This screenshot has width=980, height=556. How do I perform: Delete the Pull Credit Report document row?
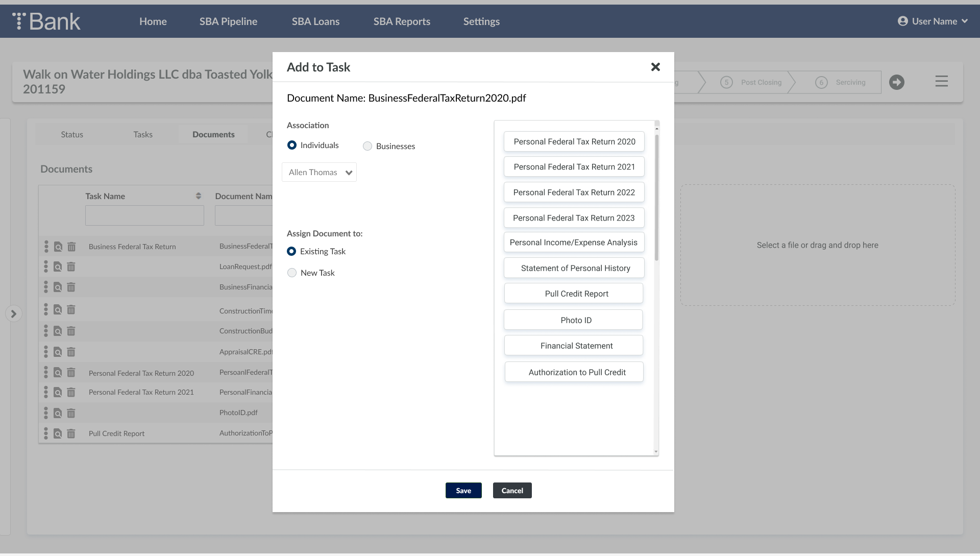pyautogui.click(x=71, y=434)
